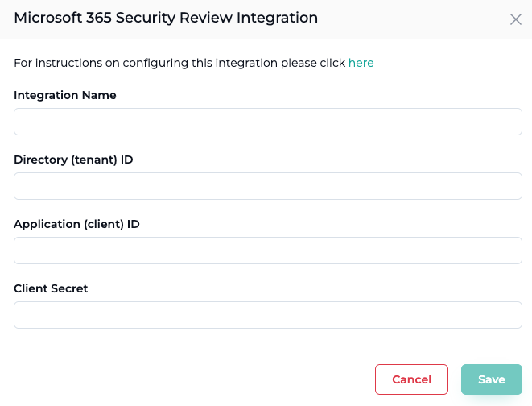Click the 'Application (client) ID' label
The width and height of the screenshot is (532, 406).
click(x=76, y=224)
